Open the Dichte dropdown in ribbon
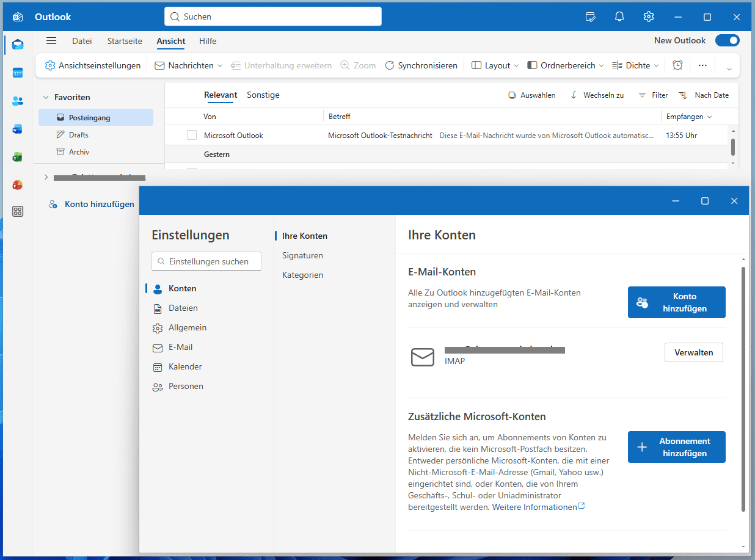The height and width of the screenshot is (560, 755). click(636, 65)
